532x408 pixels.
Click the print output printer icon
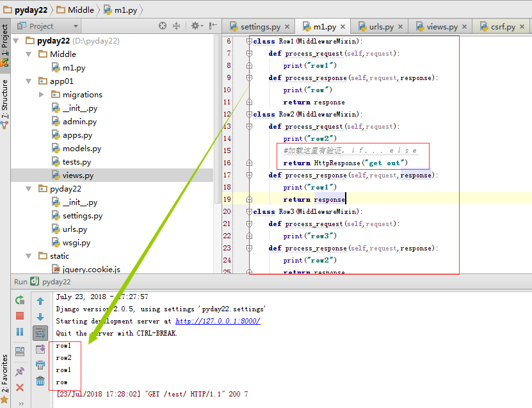(40, 365)
